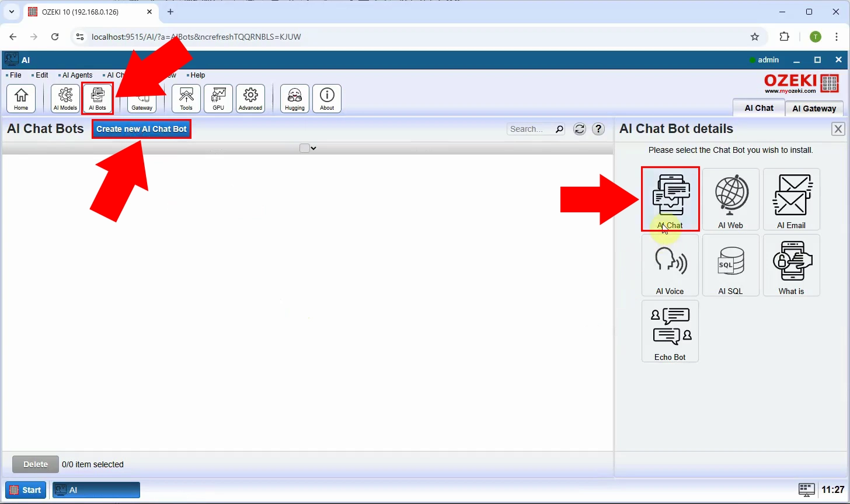Open the Tools toolbar icon

tap(186, 98)
